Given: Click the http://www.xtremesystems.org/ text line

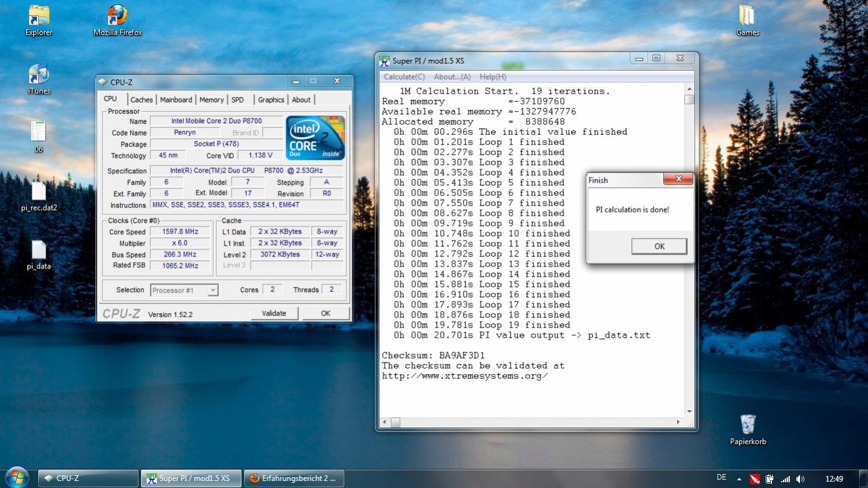Looking at the screenshot, I should [465, 376].
